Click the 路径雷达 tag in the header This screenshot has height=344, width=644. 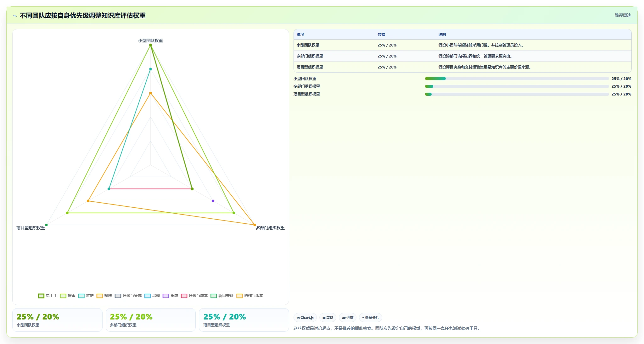click(623, 15)
